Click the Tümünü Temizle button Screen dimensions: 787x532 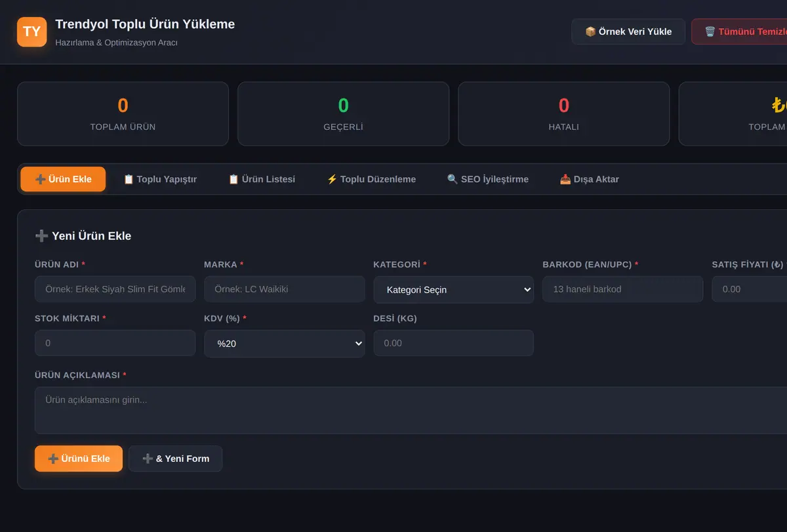[740, 31]
